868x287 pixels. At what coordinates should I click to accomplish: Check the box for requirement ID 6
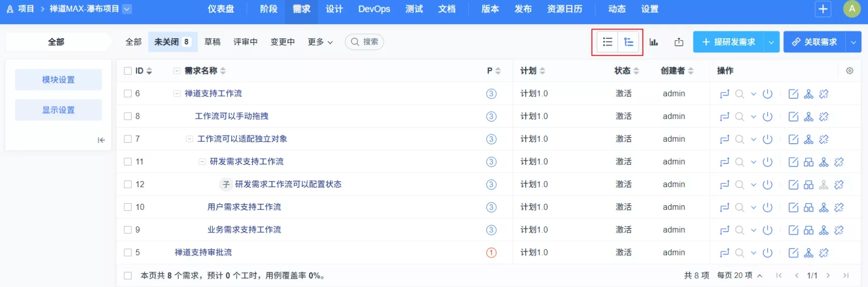click(128, 94)
